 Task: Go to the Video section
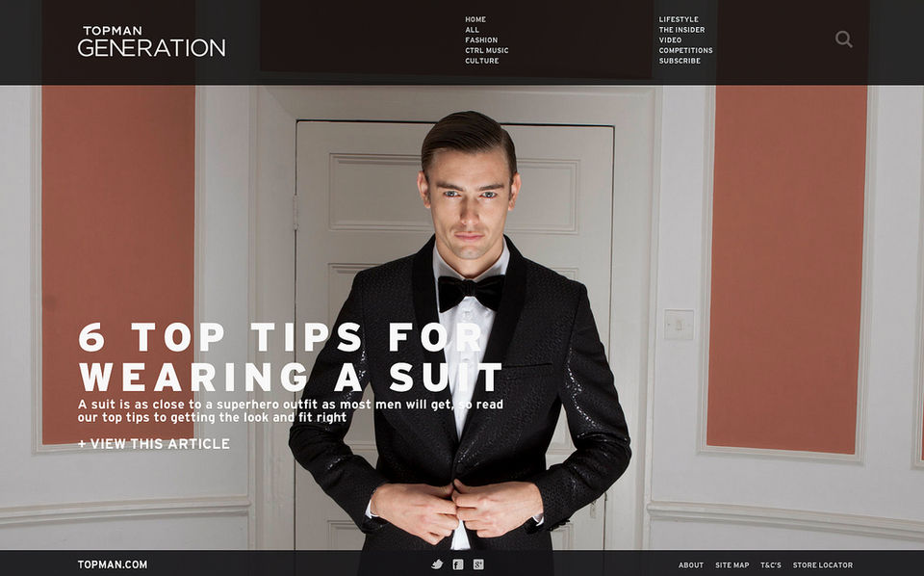pyautogui.click(x=670, y=40)
